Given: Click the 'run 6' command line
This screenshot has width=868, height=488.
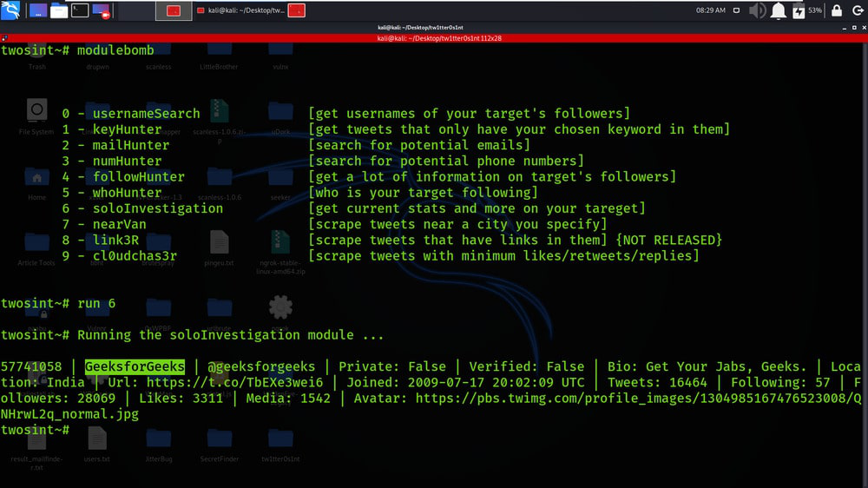Looking at the screenshot, I should [x=58, y=304].
